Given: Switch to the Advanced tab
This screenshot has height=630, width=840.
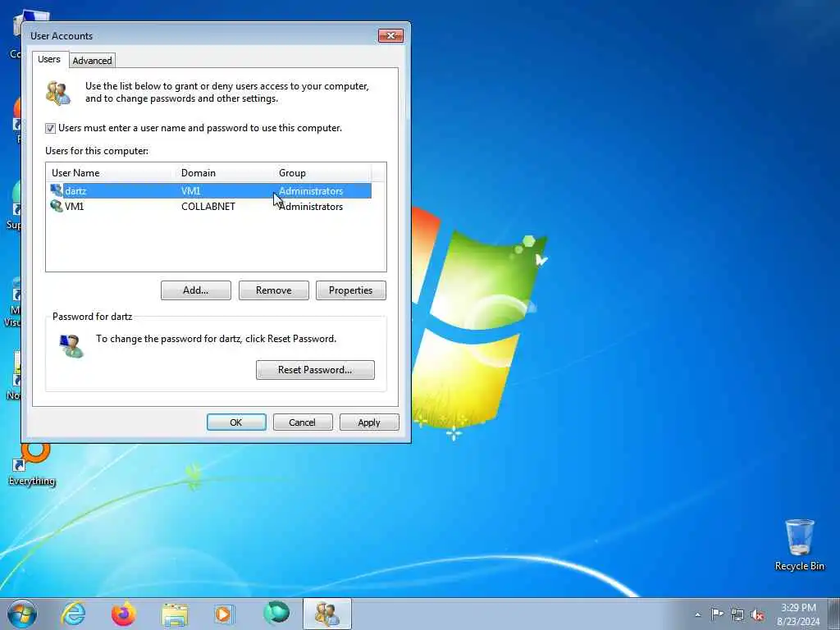Looking at the screenshot, I should tap(92, 61).
